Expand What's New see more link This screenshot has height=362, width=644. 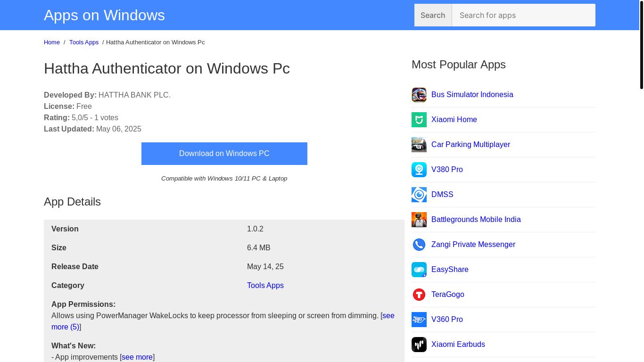point(137,357)
